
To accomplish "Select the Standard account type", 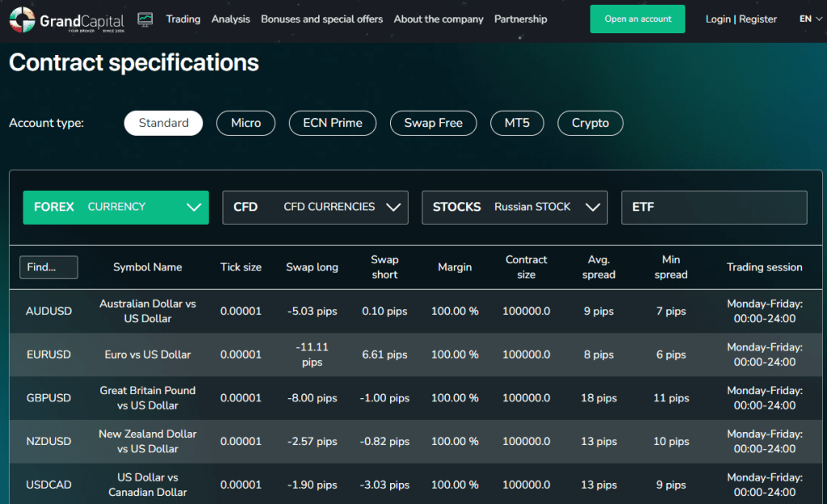I will click(x=163, y=123).
